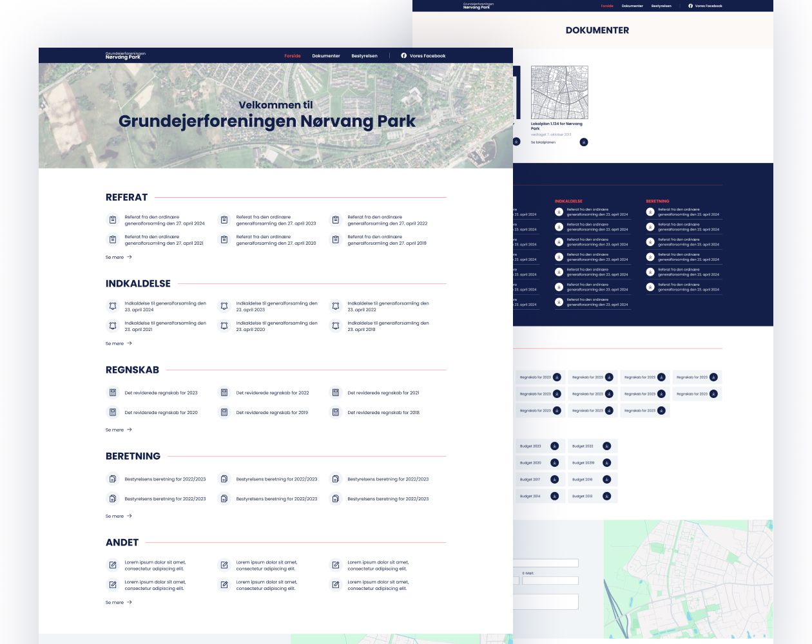Screen dimensions: 812x644
Task: Expand the Andet section with Se mere
Action: coord(119,602)
